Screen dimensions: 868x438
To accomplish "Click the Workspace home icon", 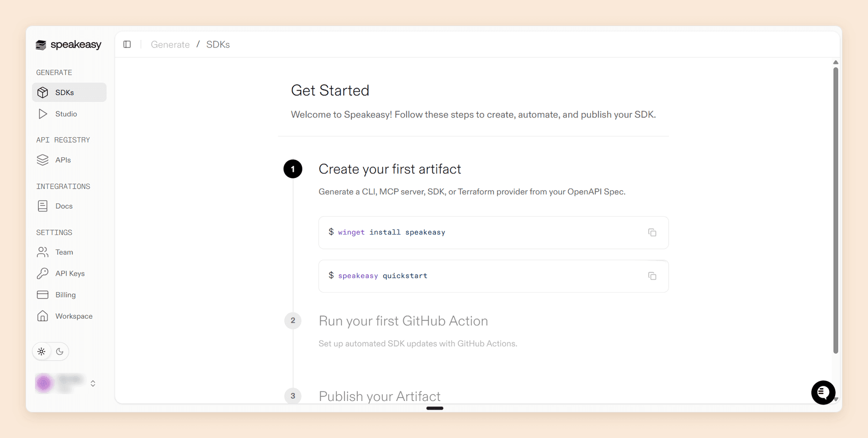I will click(x=43, y=316).
